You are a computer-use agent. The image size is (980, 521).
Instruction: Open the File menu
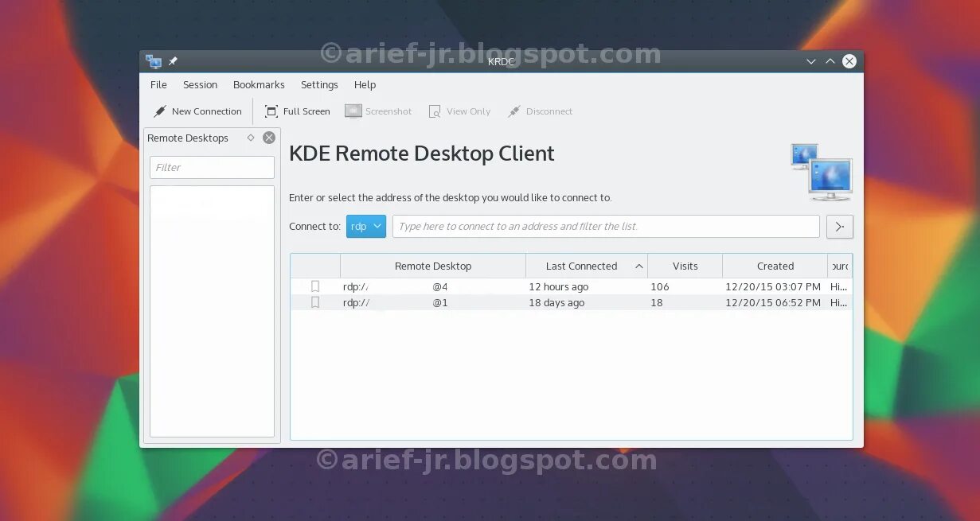click(x=158, y=84)
